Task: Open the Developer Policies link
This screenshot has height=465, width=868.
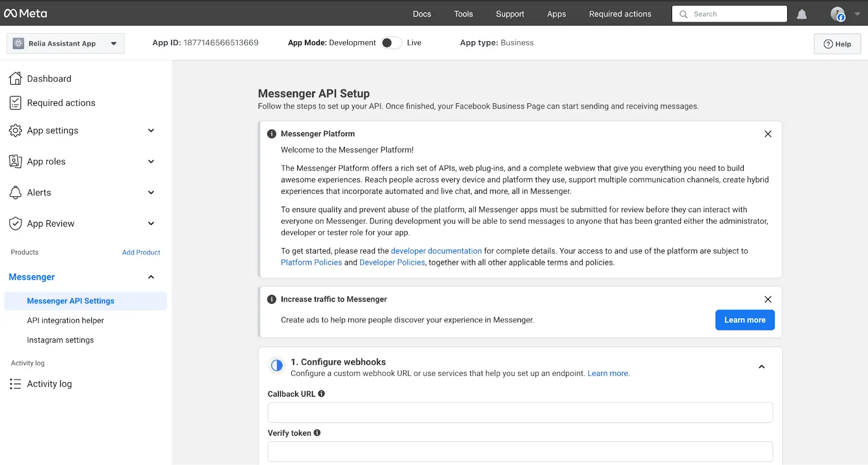Action: (x=392, y=263)
